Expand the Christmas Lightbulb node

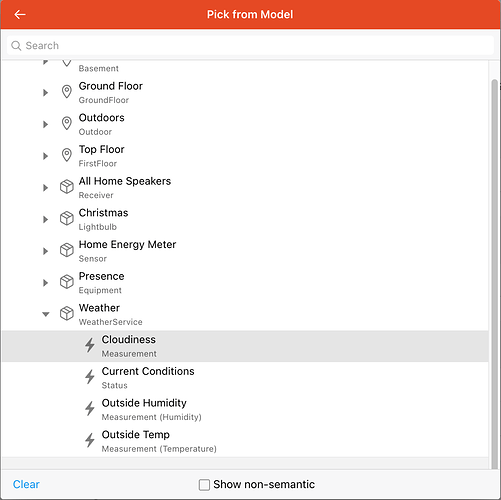pos(46,219)
